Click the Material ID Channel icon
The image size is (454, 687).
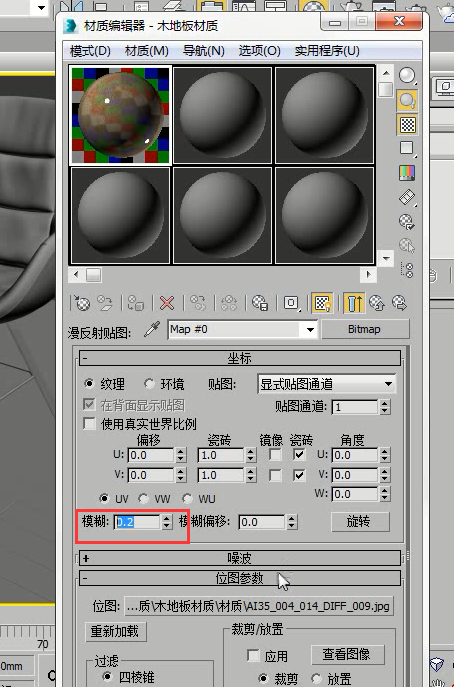click(291, 303)
